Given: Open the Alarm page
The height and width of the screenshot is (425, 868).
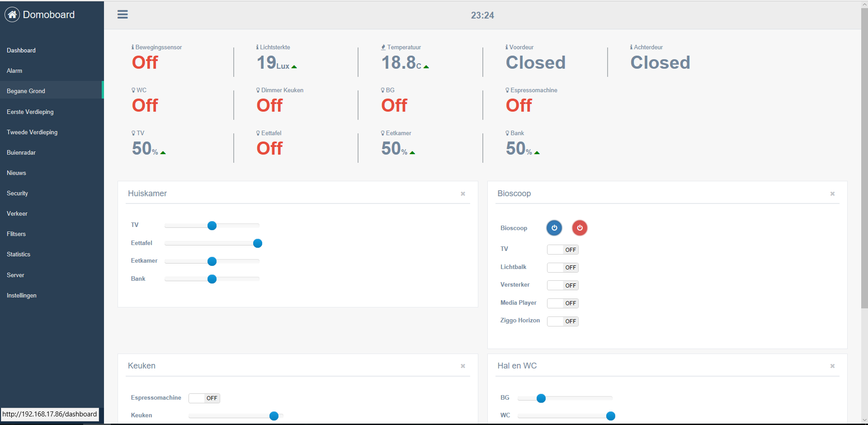Looking at the screenshot, I should tap(52, 71).
